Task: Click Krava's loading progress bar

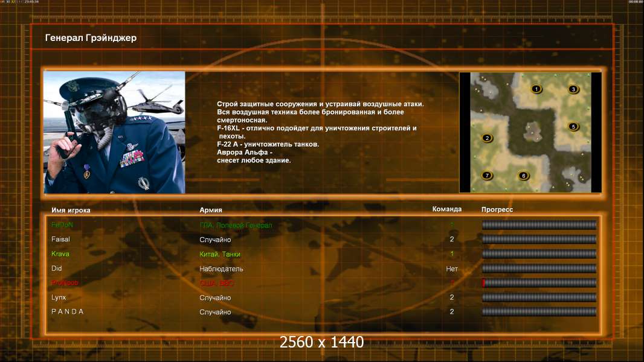Action: [x=539, y=254]
